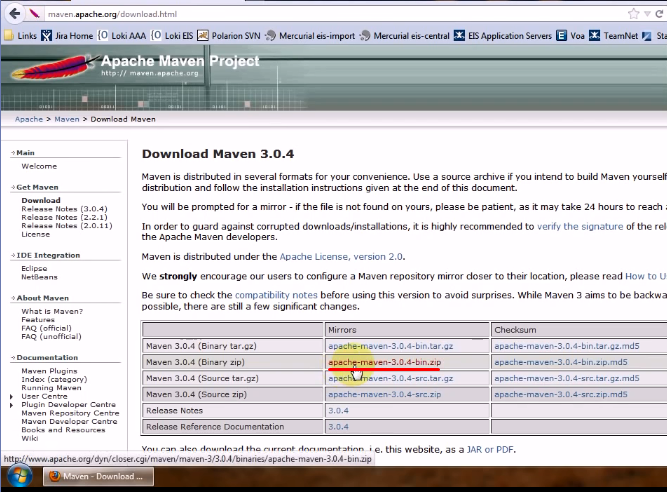Download apache-maven-3.0.4-bin.zip

tap(385, 362)
